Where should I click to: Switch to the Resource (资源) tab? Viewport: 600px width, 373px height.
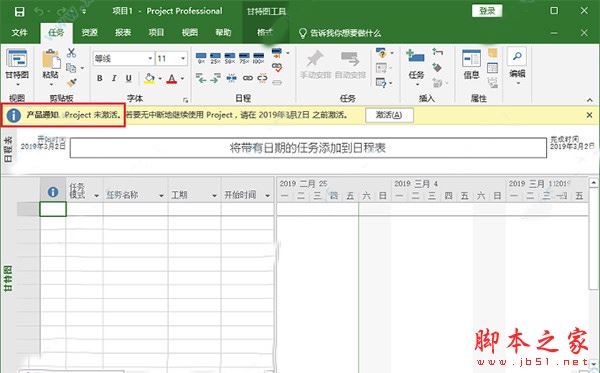pos(90,33)
